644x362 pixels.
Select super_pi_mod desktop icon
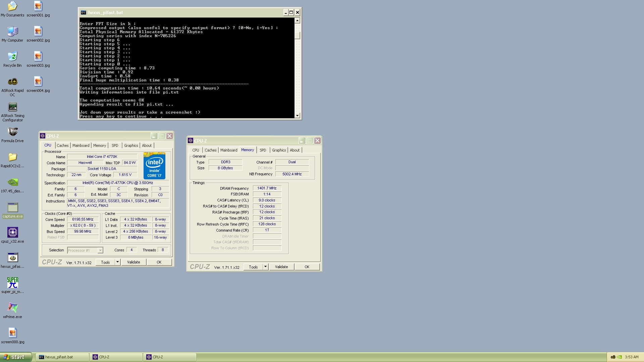pyautogui.click(x=12, y=286)
